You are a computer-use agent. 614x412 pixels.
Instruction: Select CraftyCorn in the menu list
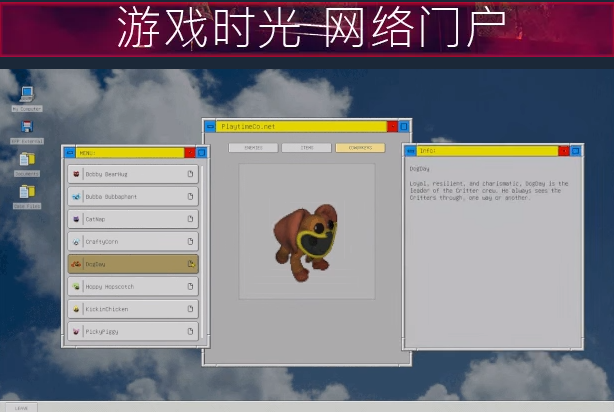point(133,242)
